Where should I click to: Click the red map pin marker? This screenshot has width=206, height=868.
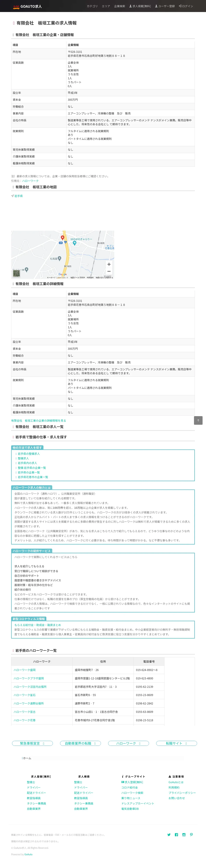point(62,238)
